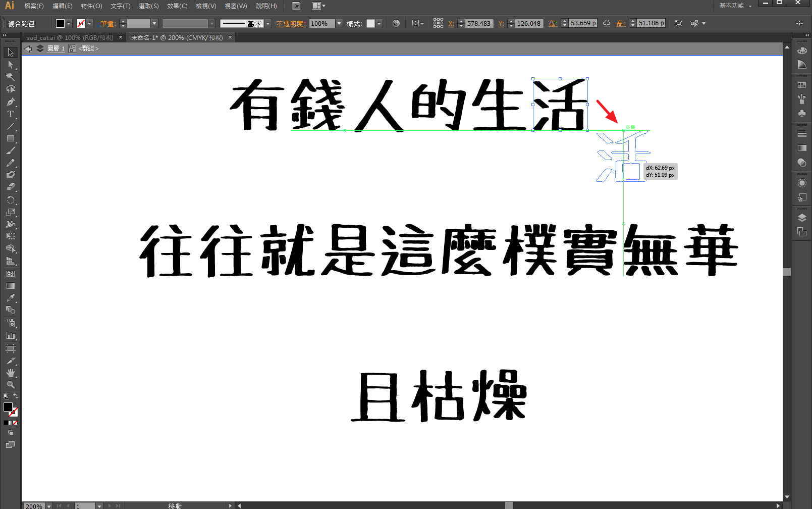Open the arrange documents dropdown

pyautogui.click(x=318, y=6)
